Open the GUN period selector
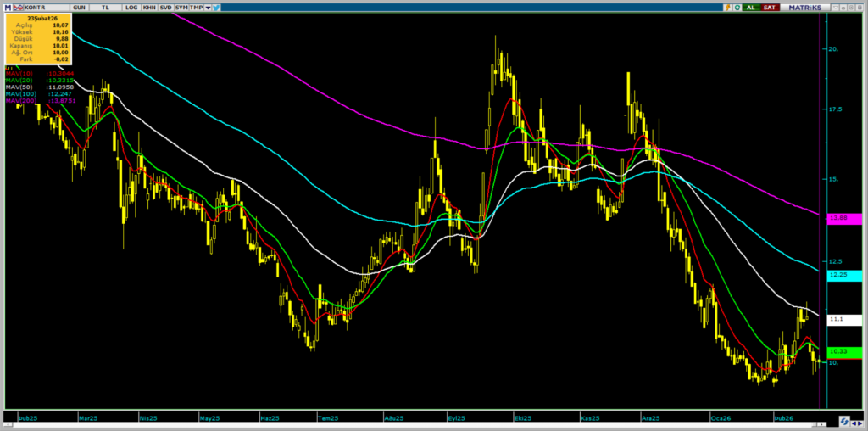868x431 pixels. [79, 7]
